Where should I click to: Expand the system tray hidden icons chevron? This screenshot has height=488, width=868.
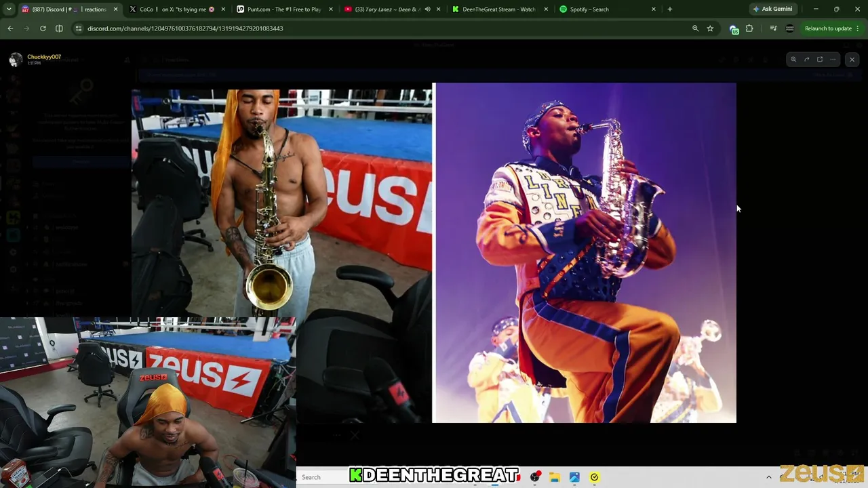click(x=768, y=477)
